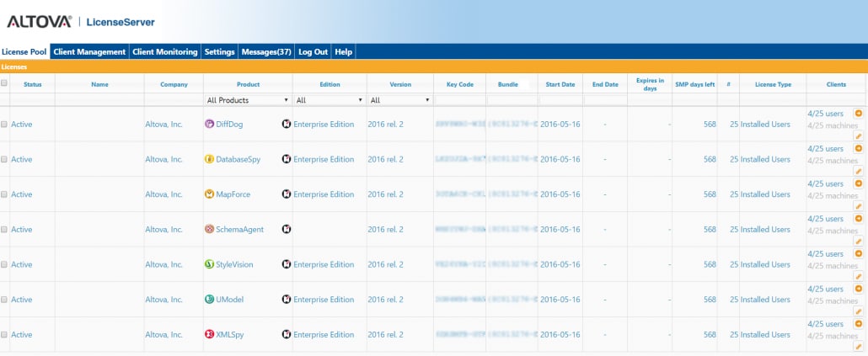Switch to the License Pool tab
Viewport: 868px width, 356px height.
point(24,52)
